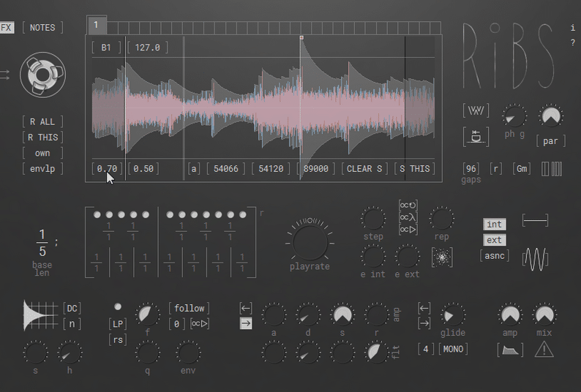The height and width of the screenshot is (392, 581).
Task: Click the R ALL button
Action: point(42,122)
